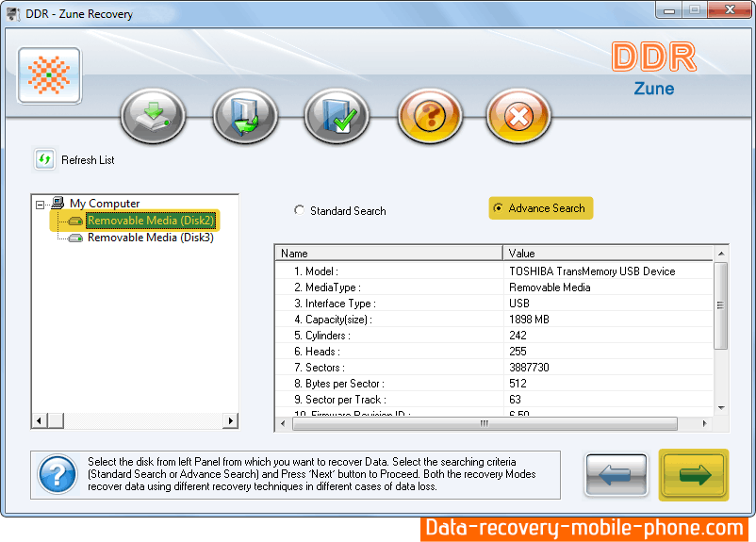Viewport: 756px width, 542px height.
Task: Click the details table scroll down arrow
Action: pyautogui.click(x=721, y=408)
